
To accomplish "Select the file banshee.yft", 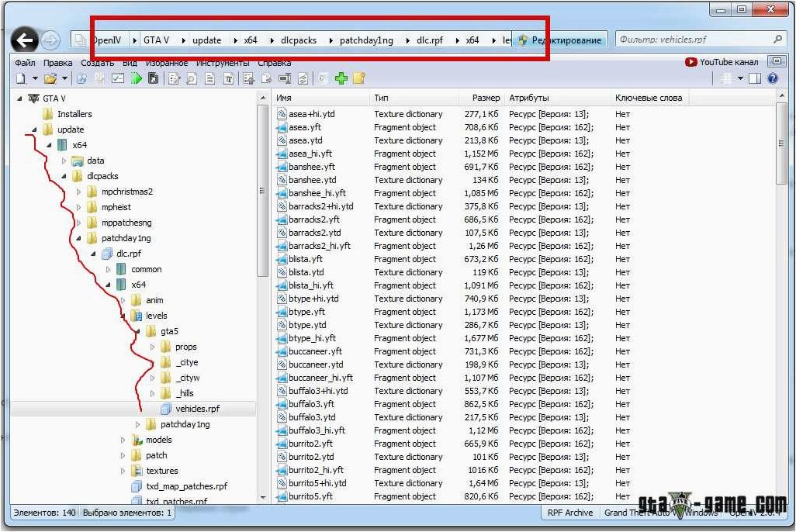I will [312, 167].
